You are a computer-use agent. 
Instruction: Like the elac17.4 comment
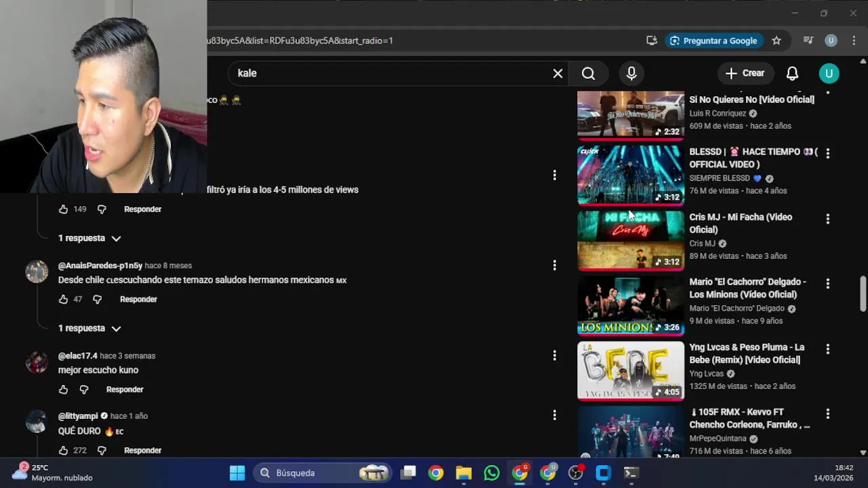tap(63, 390)
